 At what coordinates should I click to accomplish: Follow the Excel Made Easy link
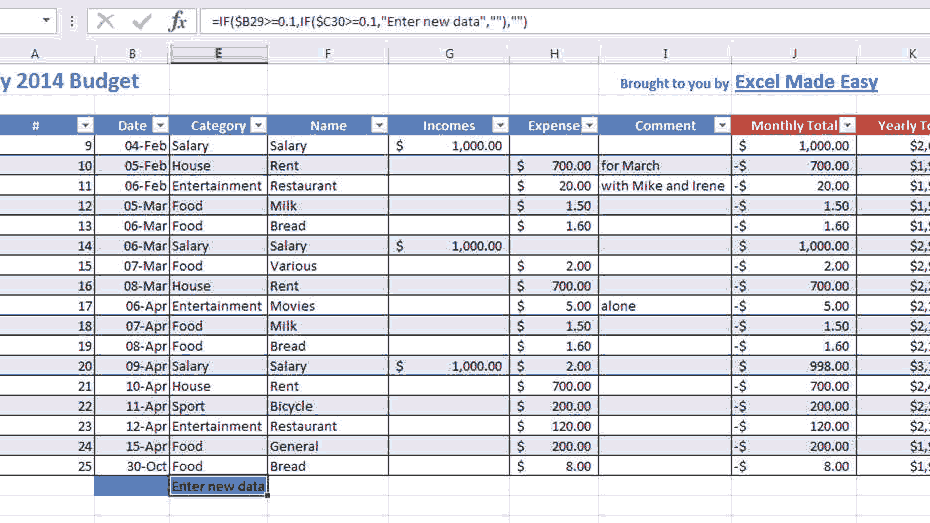(806, 82)
